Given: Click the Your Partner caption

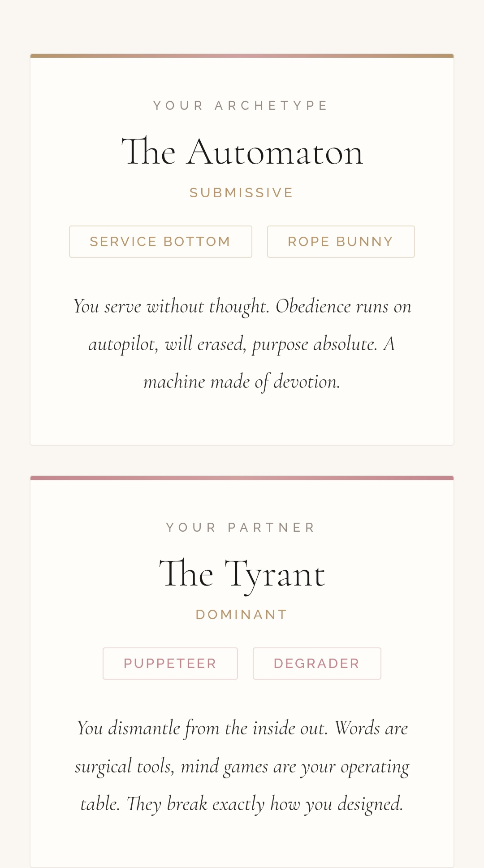Looking at the screenshot, I should [x=241, y=527].
